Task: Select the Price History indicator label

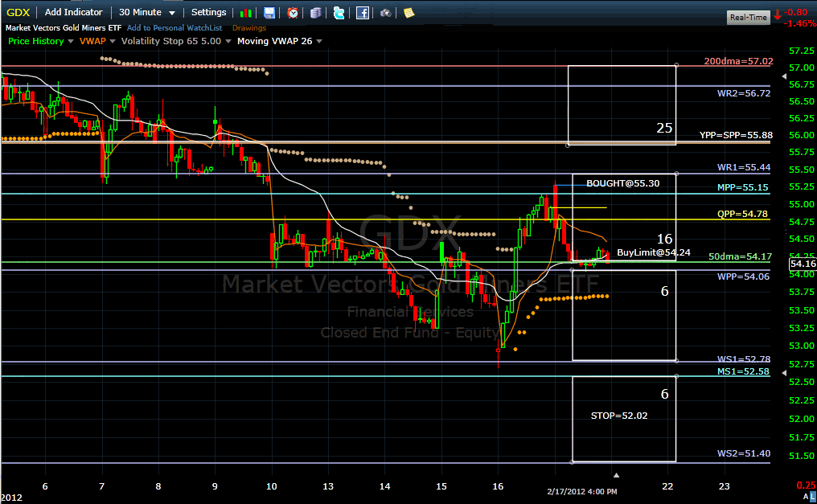Action: coord(36,41)
